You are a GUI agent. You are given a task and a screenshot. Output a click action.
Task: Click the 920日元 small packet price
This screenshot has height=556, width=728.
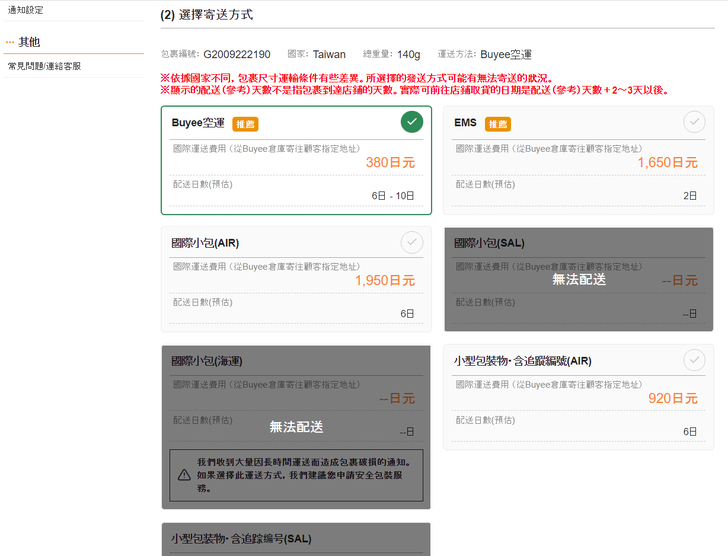pyautogui.click(x=673, y=398)
